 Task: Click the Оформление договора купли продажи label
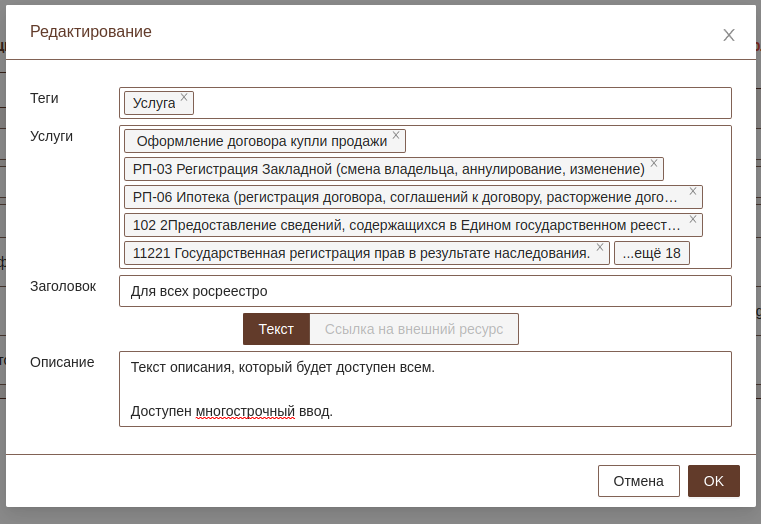click(x=261, y=141)
